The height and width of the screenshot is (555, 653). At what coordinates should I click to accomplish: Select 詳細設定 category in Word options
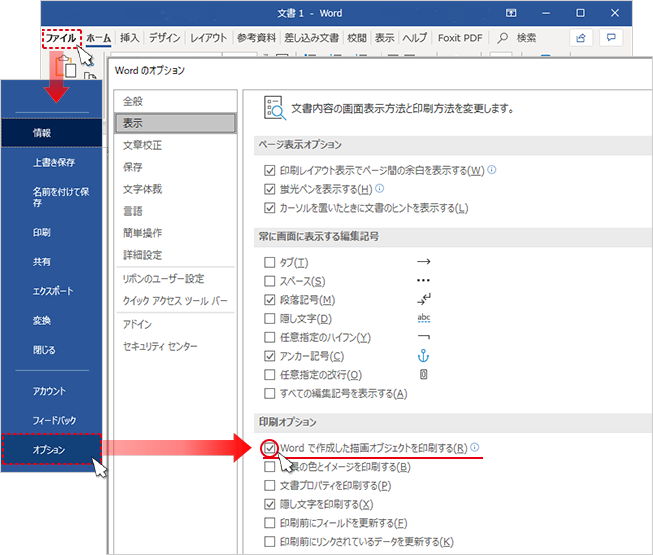click(x=142, y=255)
